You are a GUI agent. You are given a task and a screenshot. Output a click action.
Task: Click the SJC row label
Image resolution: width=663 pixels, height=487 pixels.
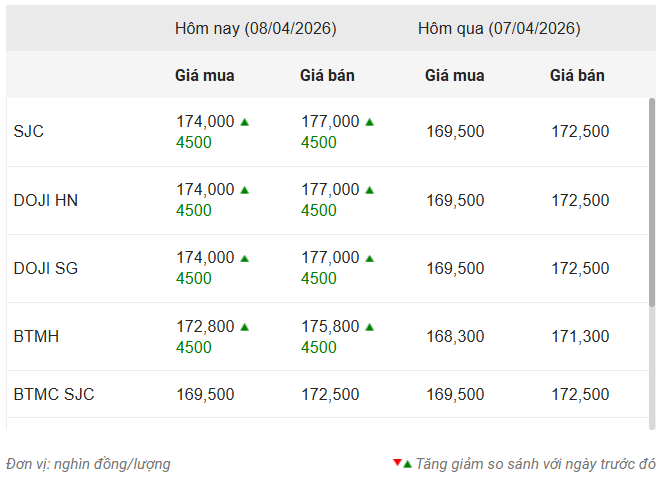pyautogui.click(x=29, y=132)
